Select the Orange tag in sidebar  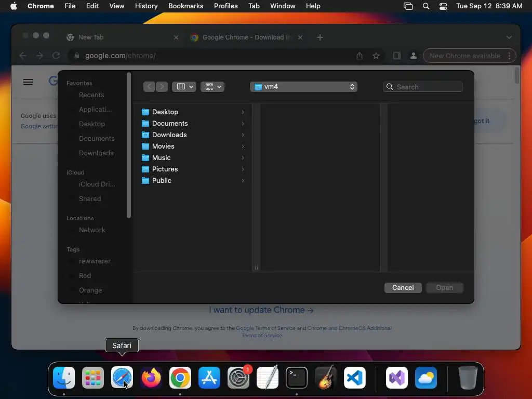[90, 290]
